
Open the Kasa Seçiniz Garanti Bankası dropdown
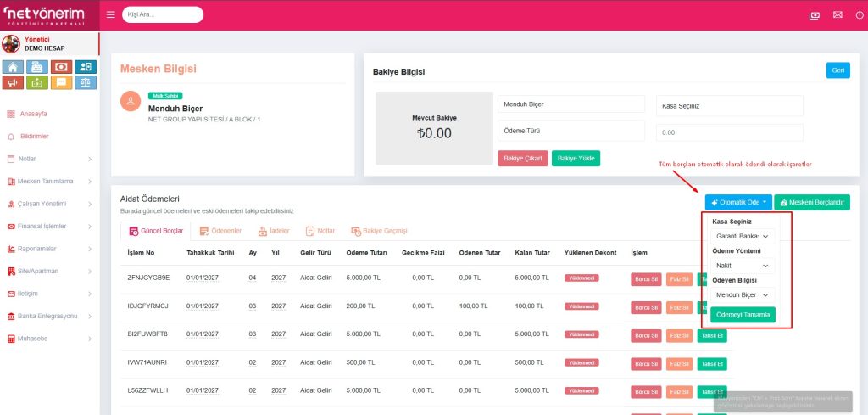click(x=742, y=236)
